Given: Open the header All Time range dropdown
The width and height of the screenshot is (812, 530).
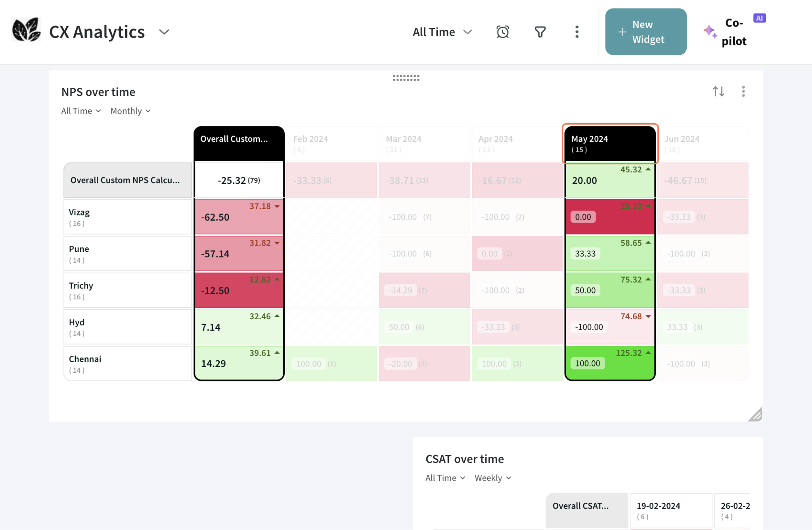Looking at the screenshot, I should (442, 32).
